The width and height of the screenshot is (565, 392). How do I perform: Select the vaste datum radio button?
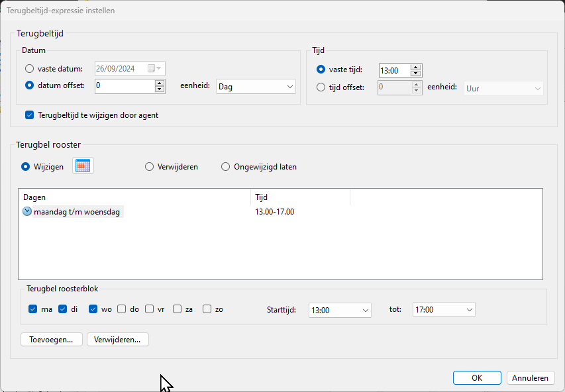click(x=29, y=69)
